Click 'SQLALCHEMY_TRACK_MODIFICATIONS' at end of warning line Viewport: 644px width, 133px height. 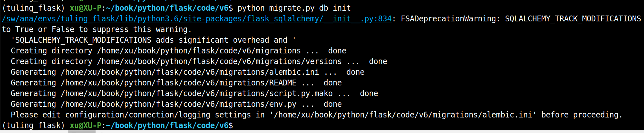click(x=573, y=19)
